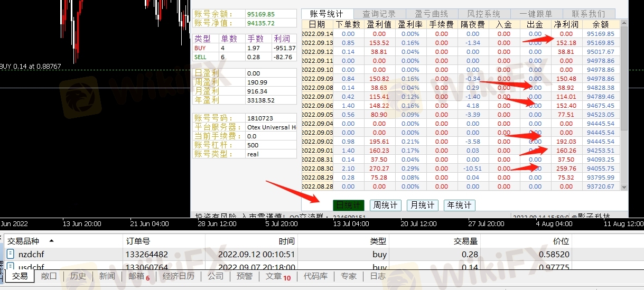
Task: Open the 邮箱 mailbox tab
Action: click(x=137, y=276)
